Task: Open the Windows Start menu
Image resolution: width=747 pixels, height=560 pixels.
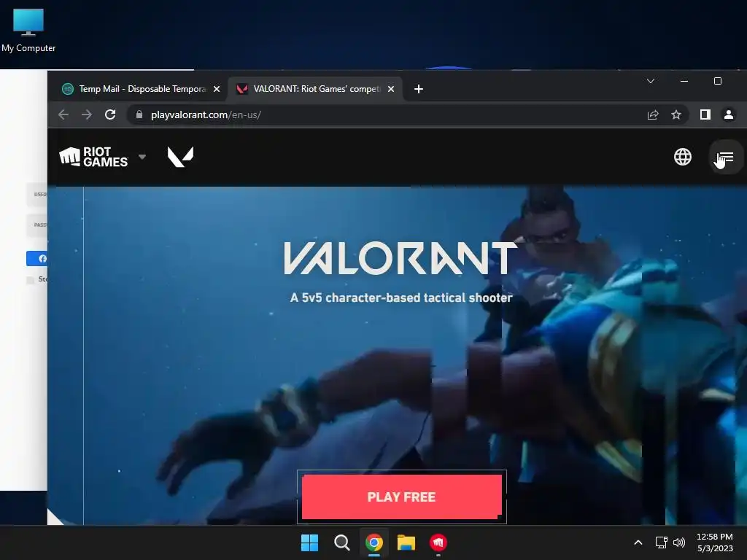Action: pyautogui.click(x=309, y=542)
